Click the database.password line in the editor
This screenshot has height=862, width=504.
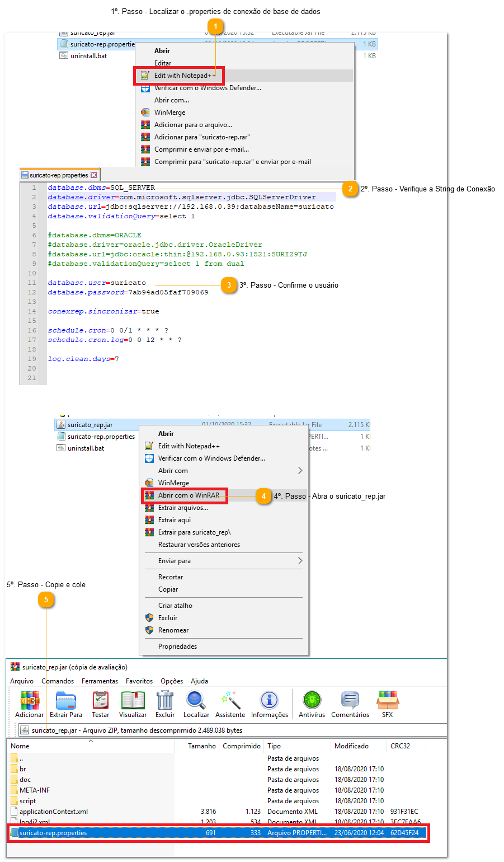click(x=128, y=292)
